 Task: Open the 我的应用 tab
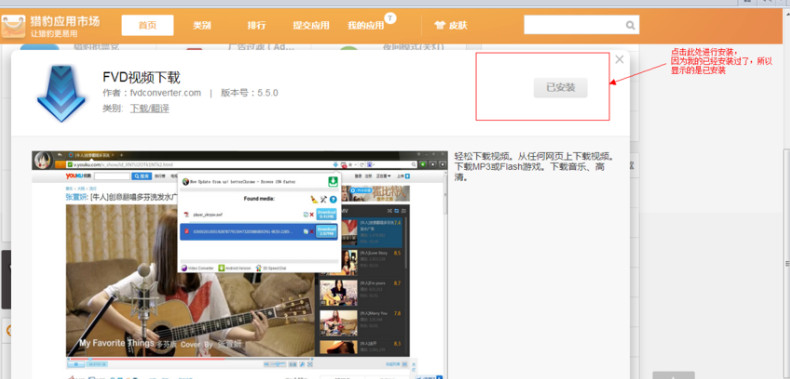(366, 26)
